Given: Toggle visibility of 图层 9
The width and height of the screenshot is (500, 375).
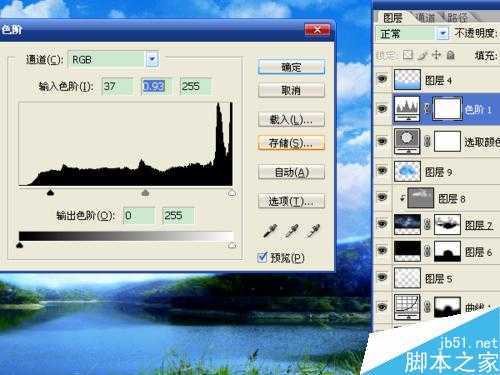Looking at the screenshot, I should click(382, 171).
